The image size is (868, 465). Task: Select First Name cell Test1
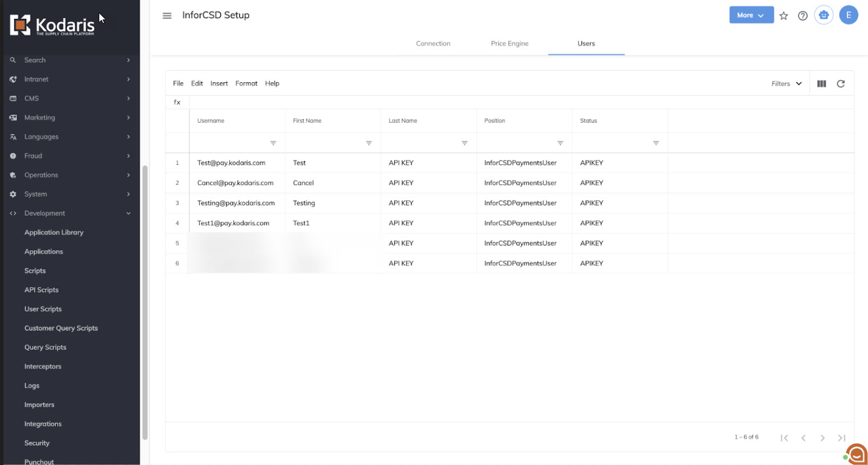tap(333, 223)
